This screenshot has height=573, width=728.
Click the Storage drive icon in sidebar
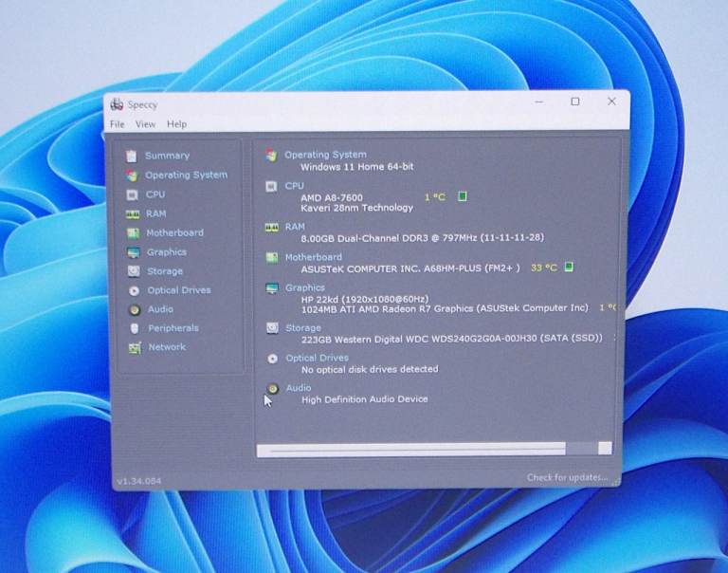[134, 271]
